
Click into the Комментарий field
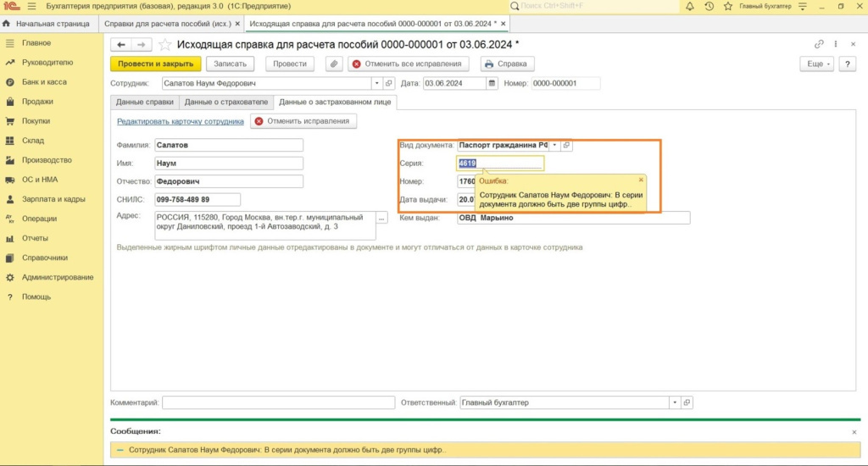point(278,402)
